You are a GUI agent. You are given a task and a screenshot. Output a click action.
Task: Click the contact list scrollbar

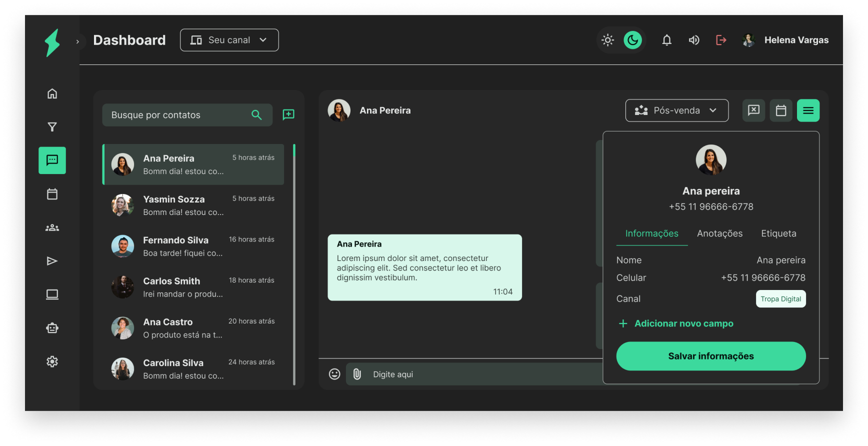click(x=294, y=265)
